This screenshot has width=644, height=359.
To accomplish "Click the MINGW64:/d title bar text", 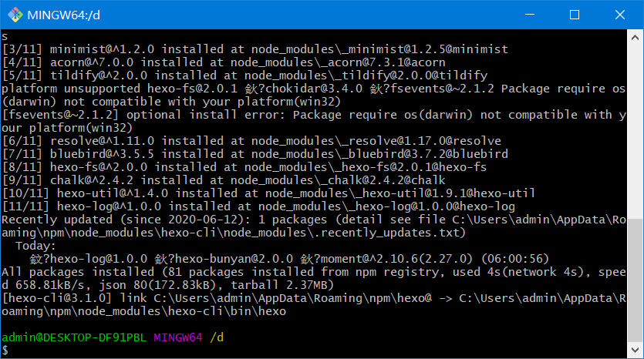I will click(x=64, y=15).
